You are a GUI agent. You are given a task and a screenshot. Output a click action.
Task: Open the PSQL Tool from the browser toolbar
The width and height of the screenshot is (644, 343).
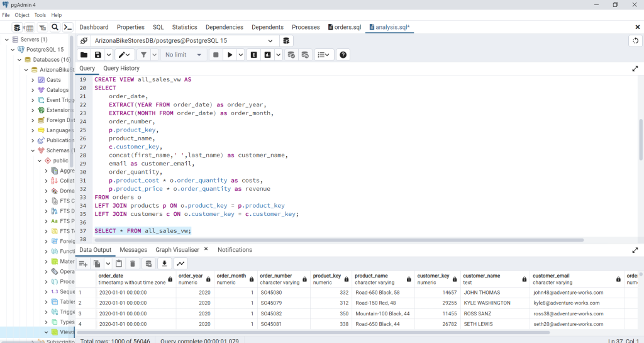point(67,27)
